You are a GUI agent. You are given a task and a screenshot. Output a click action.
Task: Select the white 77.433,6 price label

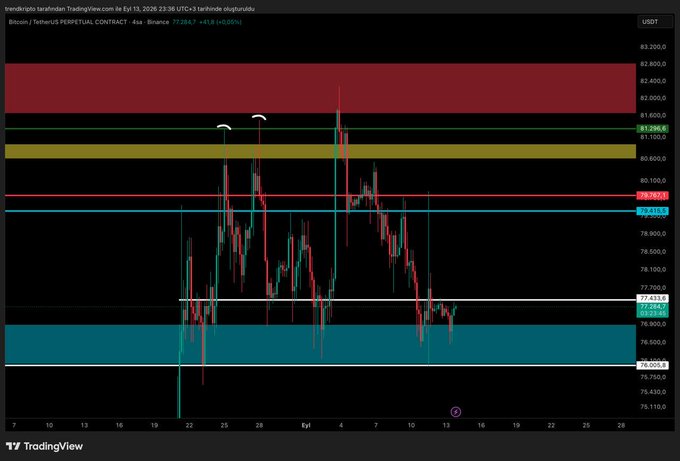pos(653,298)
